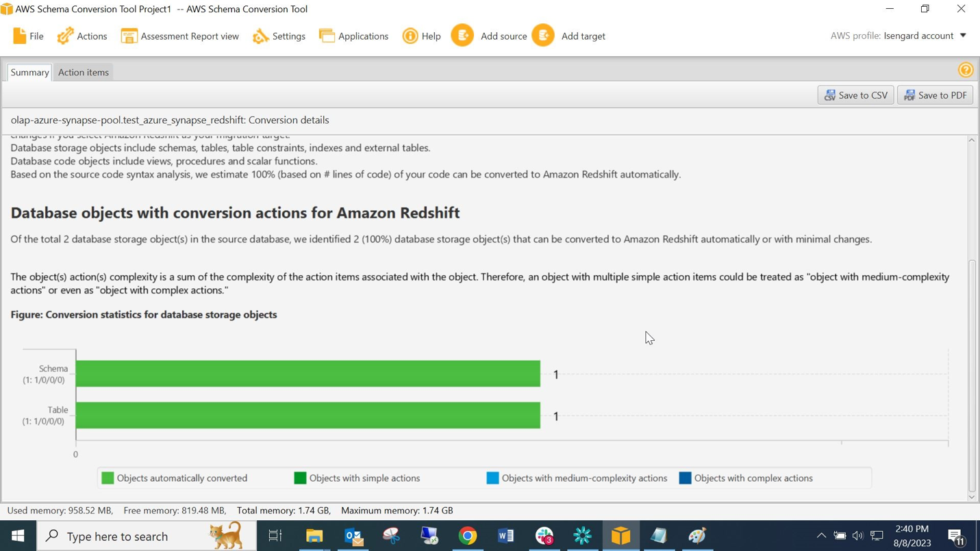
Task: Open the Windows Start menu
Action: (18, 536)
